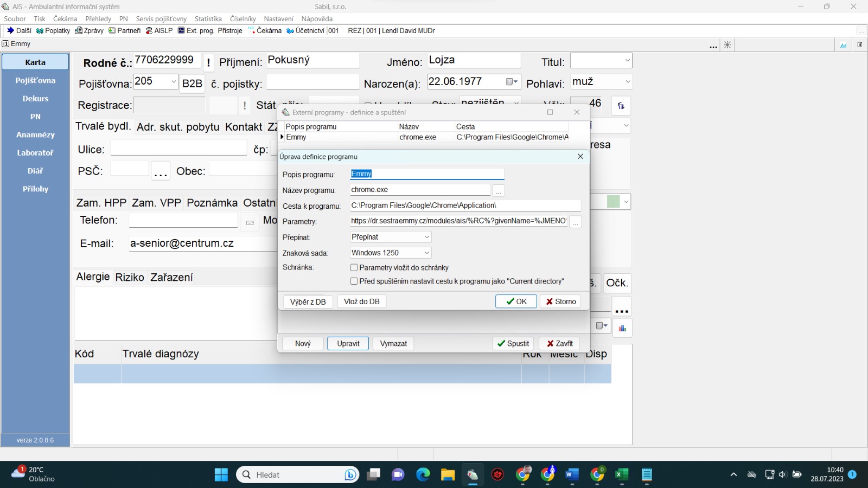Close the Úprava definice programu dialog

tap(580, 157)
